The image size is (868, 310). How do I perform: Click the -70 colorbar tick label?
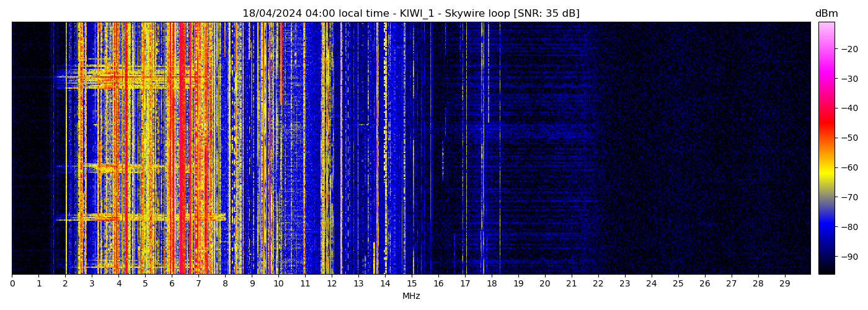[848, 197]
